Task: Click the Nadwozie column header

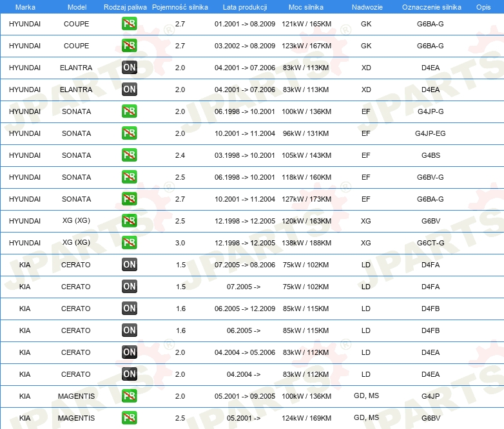Action: [367, 7]
